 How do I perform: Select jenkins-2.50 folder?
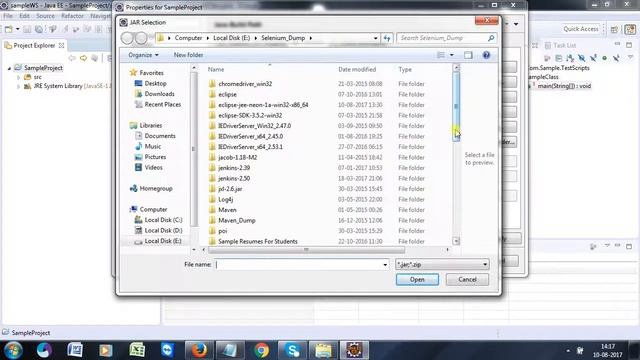tap(234, 178)
